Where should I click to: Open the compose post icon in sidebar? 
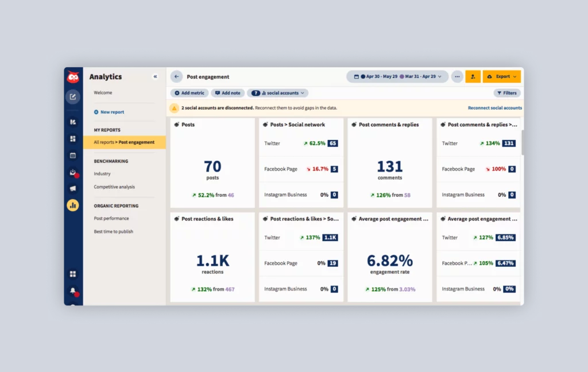[73, 97]
